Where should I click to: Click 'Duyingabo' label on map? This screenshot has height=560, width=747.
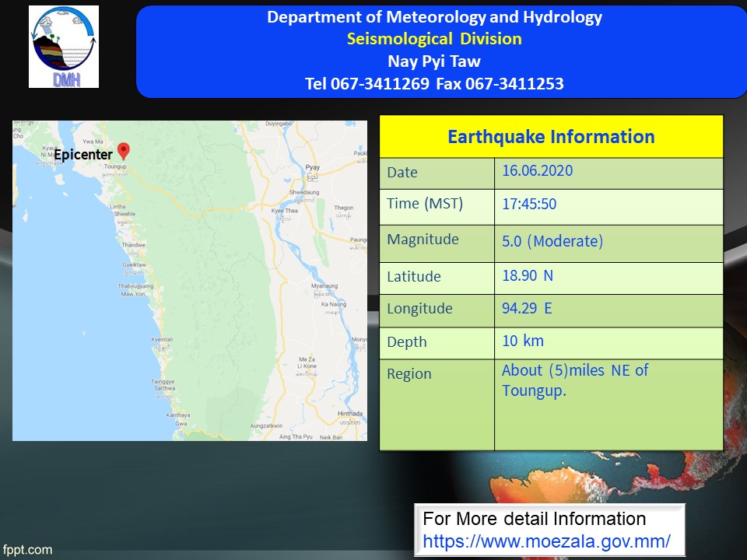pyautogui.click(x=279, y=124)
